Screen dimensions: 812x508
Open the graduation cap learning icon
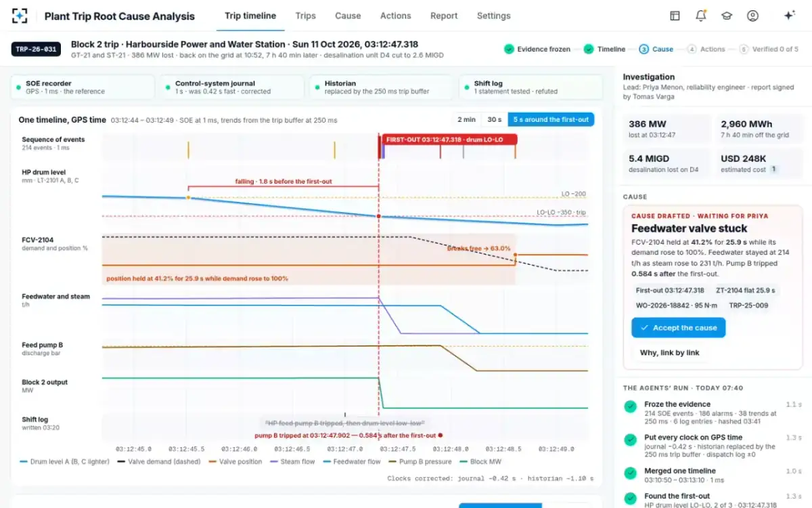point(726,16)
